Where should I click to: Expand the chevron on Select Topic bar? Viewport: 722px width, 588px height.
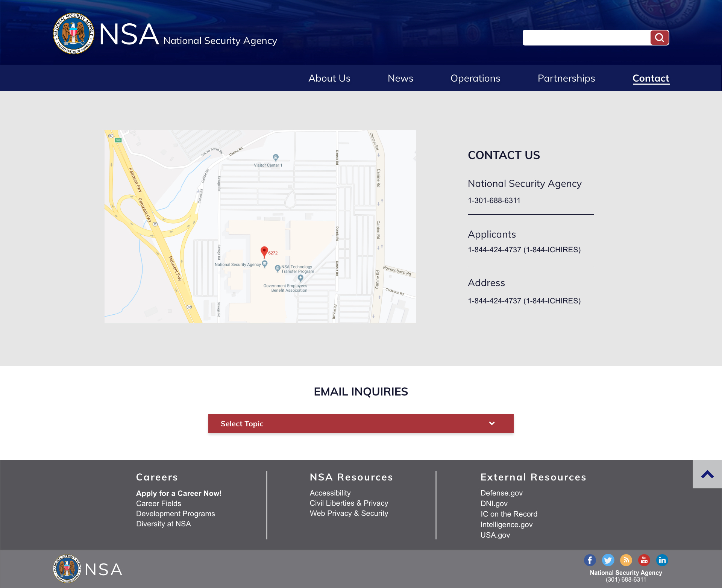(491, 423)
